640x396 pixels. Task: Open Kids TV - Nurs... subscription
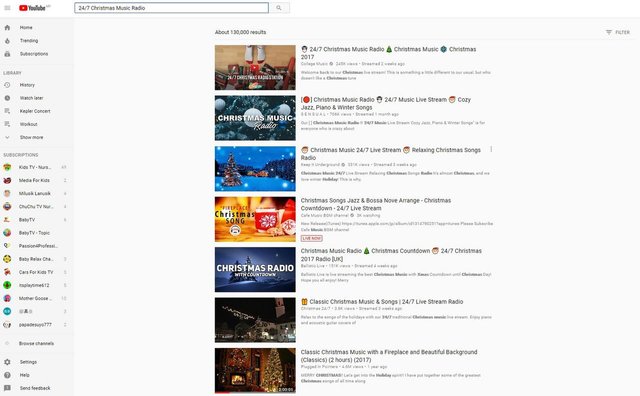(35, 167)
